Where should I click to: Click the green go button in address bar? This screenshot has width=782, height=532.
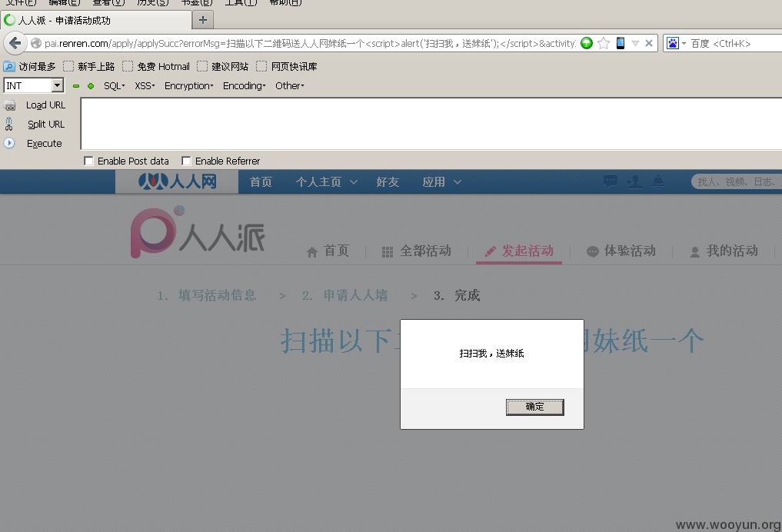coord(587,43)
